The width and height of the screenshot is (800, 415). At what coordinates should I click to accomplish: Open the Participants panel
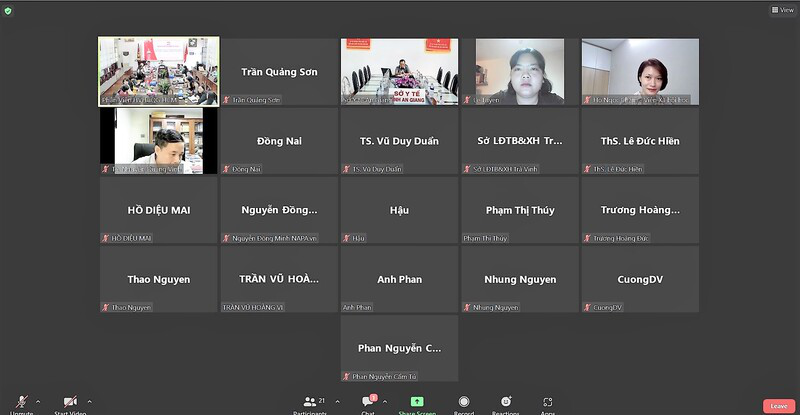click(310, 401)
